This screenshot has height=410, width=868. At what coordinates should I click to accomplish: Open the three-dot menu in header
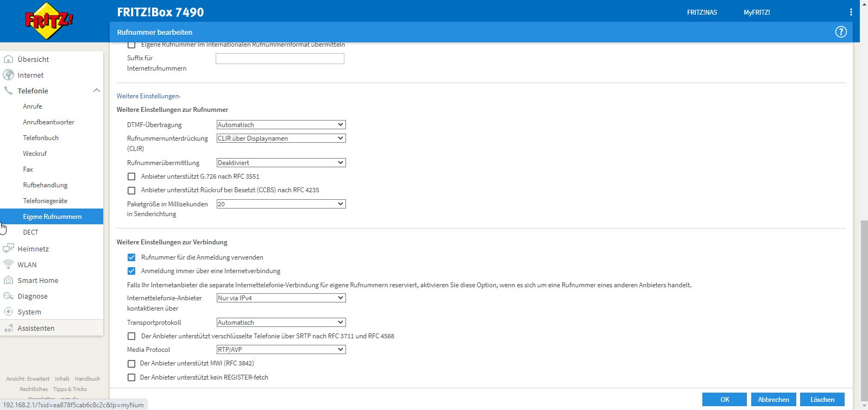point(851,12)
